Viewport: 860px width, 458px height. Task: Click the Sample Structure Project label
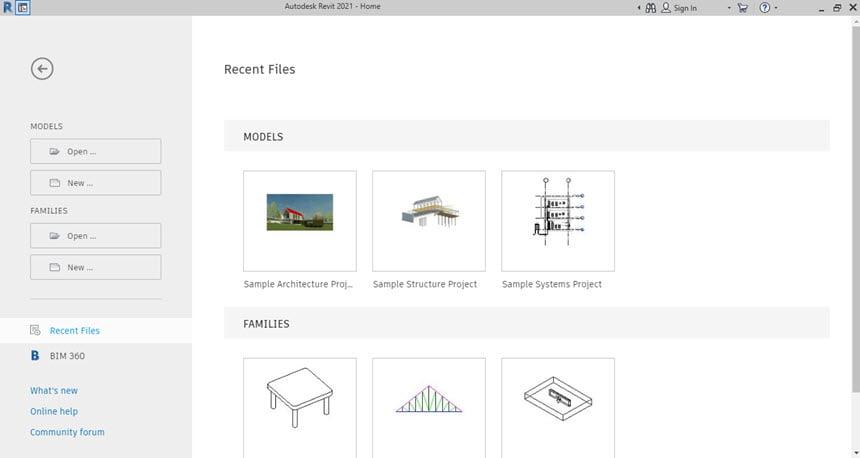tap(425, 284)
